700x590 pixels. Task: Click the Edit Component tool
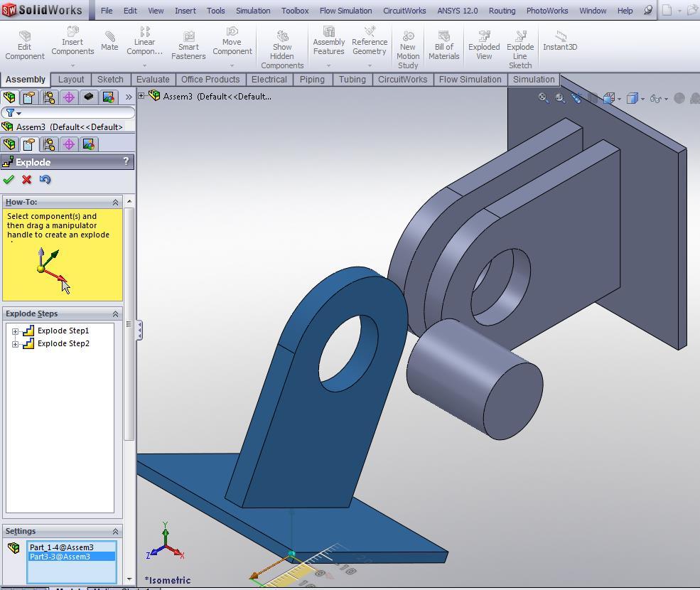[x=25, y=45]
